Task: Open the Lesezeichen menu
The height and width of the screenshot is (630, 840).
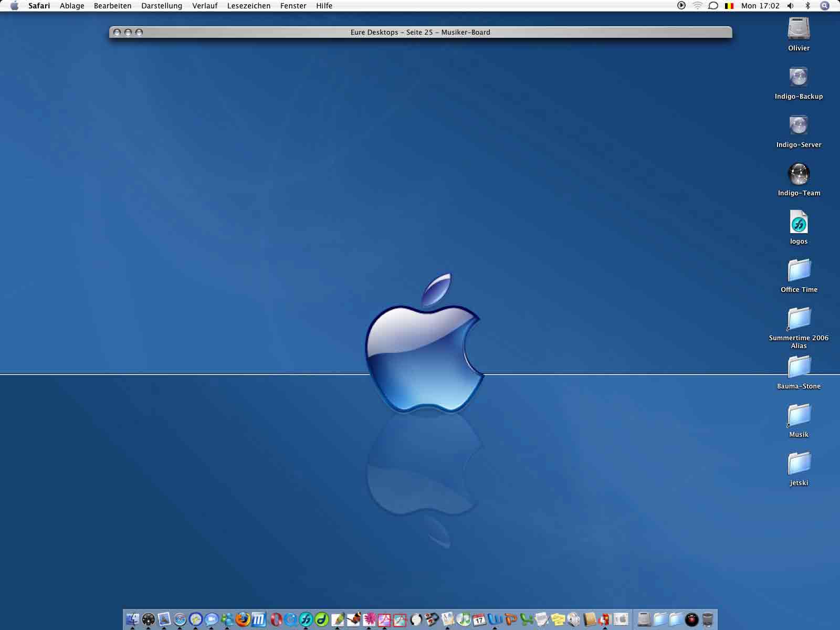Action: (x=249, y=6)
